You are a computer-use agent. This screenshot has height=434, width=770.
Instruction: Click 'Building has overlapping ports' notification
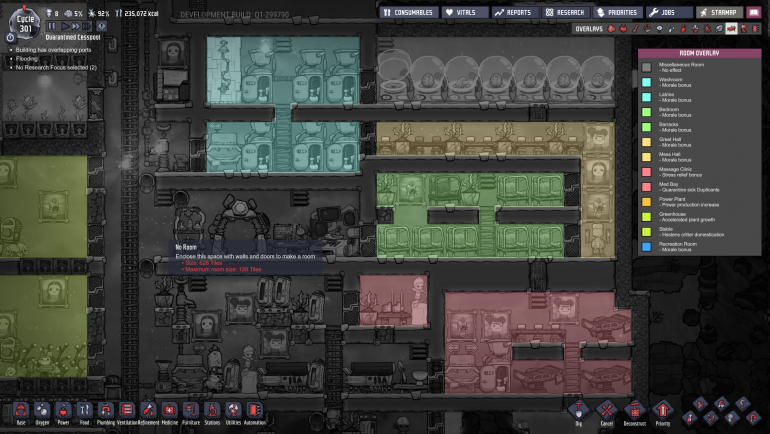pos(53,50)
